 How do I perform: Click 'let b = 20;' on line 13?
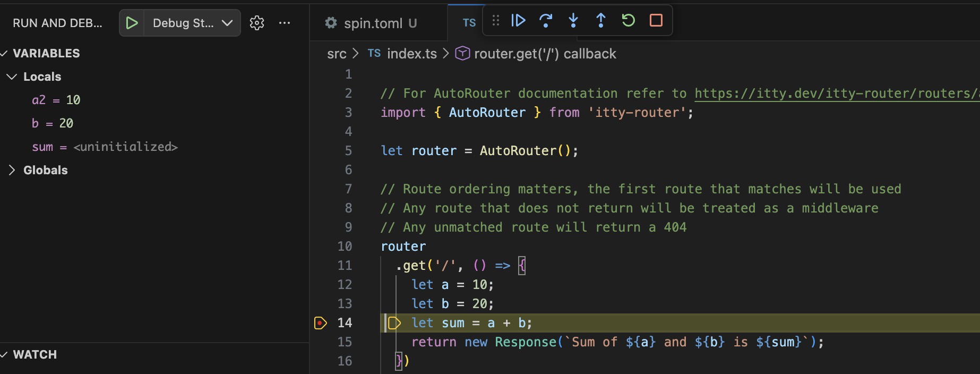click(x=453, y=304)
